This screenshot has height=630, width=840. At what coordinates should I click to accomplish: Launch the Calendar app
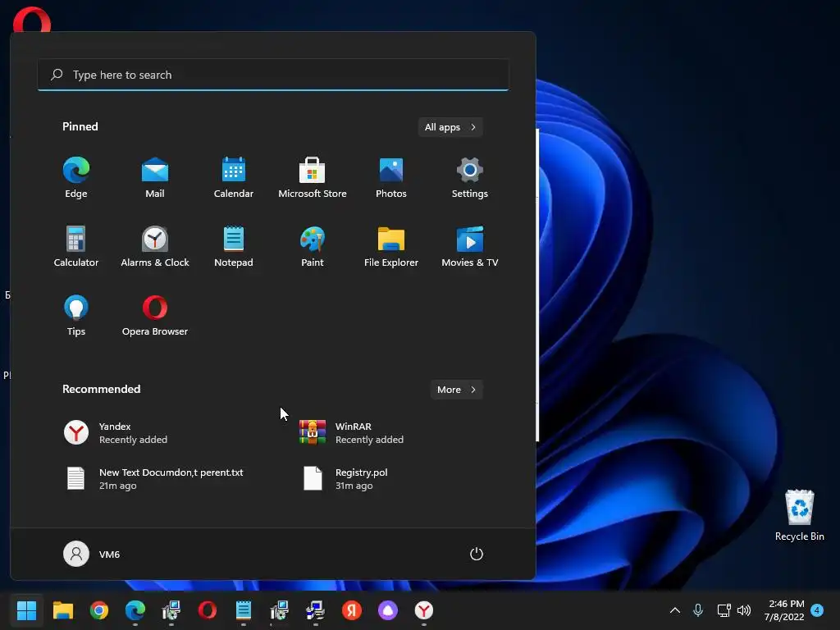234,178
